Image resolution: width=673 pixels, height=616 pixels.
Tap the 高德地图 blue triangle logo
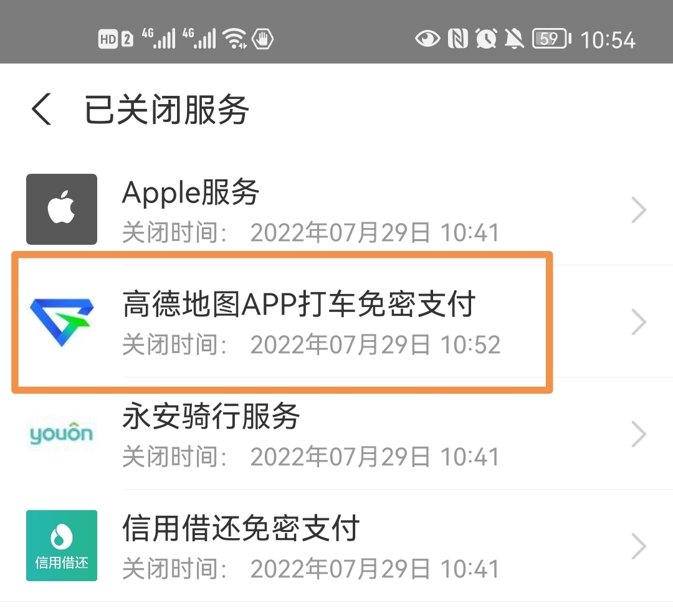coord(62,322)
